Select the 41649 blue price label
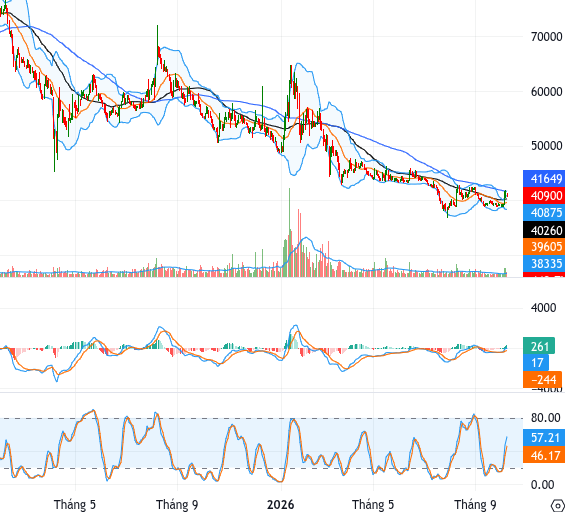 click(544, 179)
